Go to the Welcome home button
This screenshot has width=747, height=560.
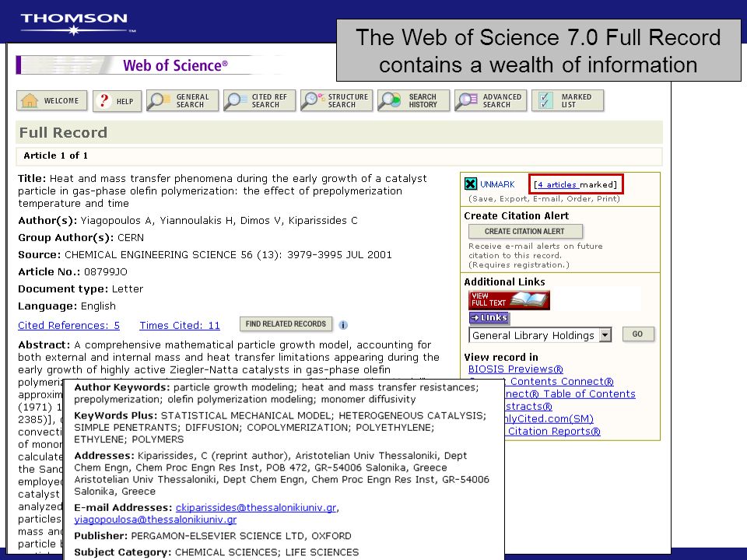click(x=52, y=101)
